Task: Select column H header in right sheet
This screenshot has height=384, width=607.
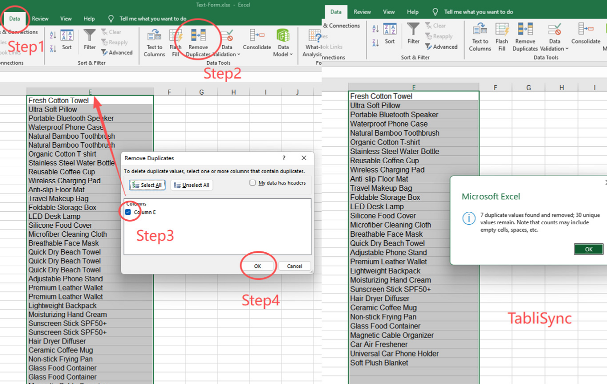Action: 562,87
